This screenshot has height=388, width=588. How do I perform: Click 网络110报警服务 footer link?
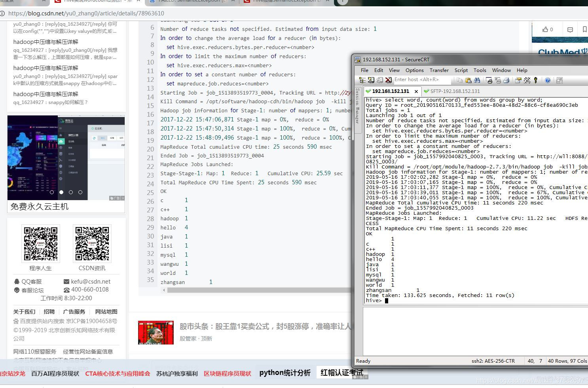tap(34, 351)
